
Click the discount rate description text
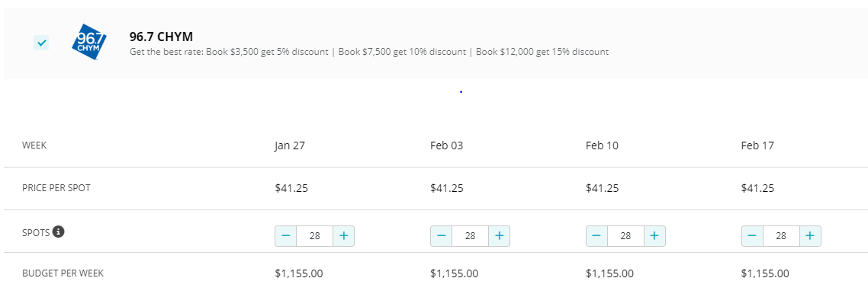coord(369,52)
